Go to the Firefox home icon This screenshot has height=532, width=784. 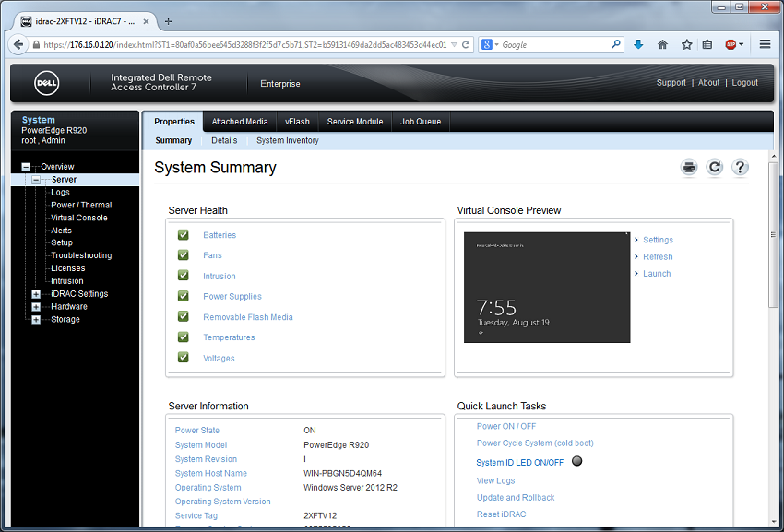pyautogui.click(x=662, y=44)
